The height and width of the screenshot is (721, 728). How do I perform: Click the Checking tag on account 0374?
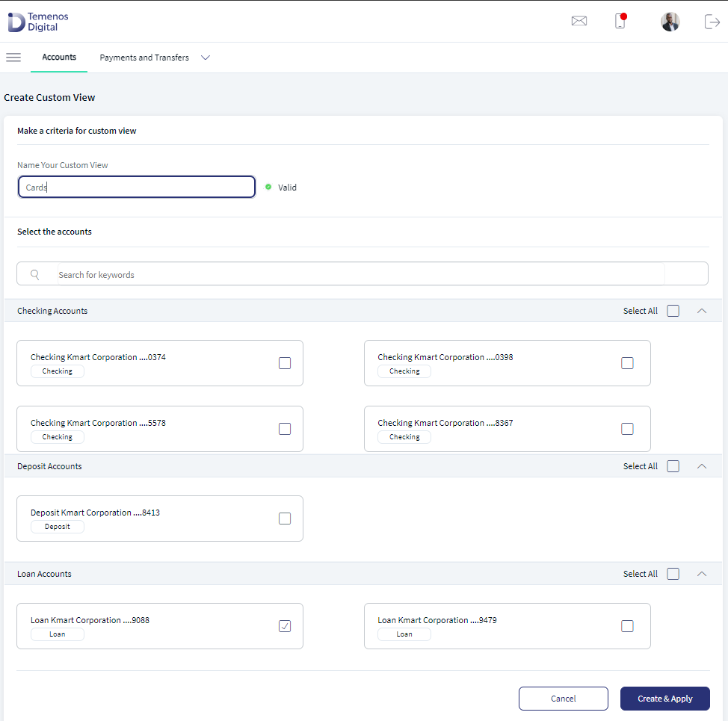coord(58,371)
